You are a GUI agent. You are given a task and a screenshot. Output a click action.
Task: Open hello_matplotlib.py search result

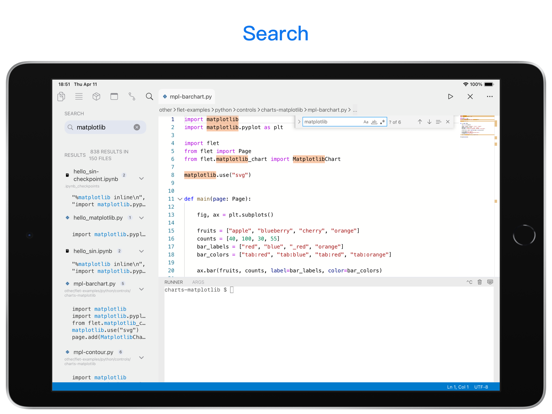(x=98, y=218)
